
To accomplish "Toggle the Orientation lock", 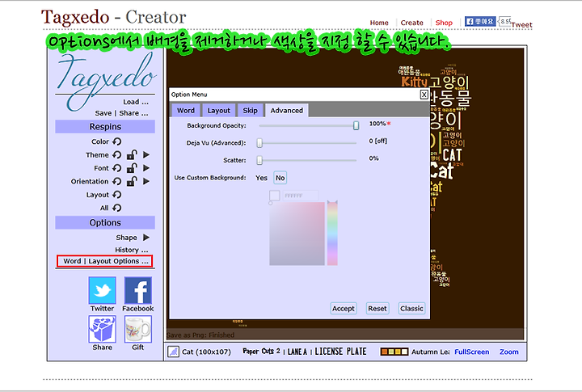I will click(x=132, y=181).
